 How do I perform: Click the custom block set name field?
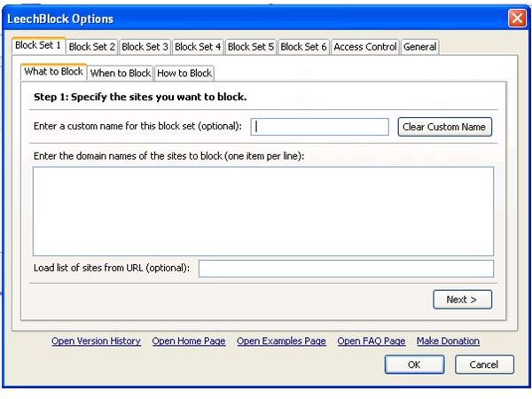click(x=319, y=127)
